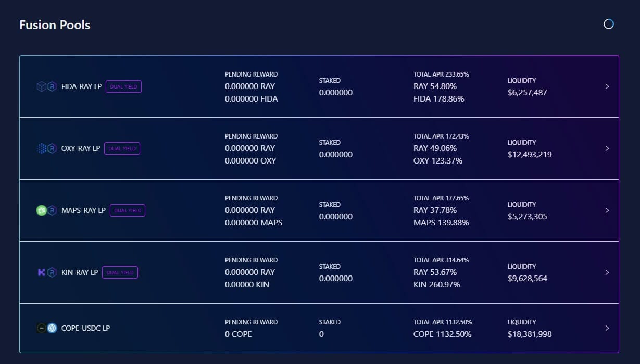Click the KIN-RAY Dual Yield badge
The width and height of the screenshot is (640, 364).
point(120,272)
